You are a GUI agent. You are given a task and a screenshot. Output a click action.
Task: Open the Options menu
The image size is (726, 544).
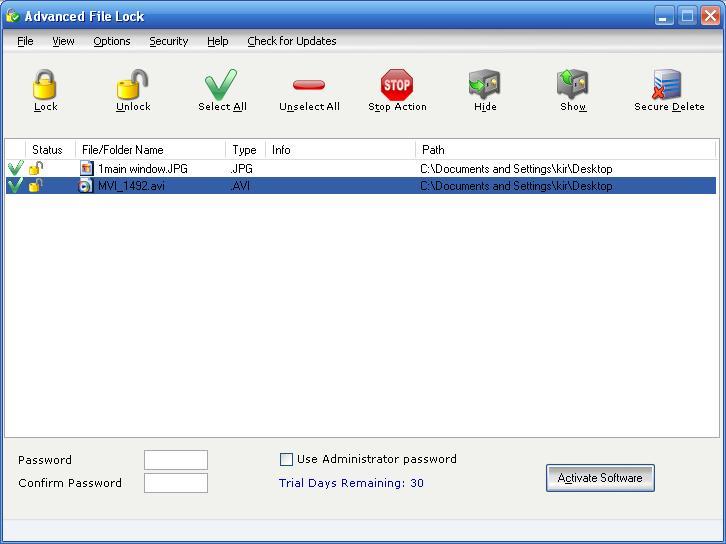coord(112,41)
